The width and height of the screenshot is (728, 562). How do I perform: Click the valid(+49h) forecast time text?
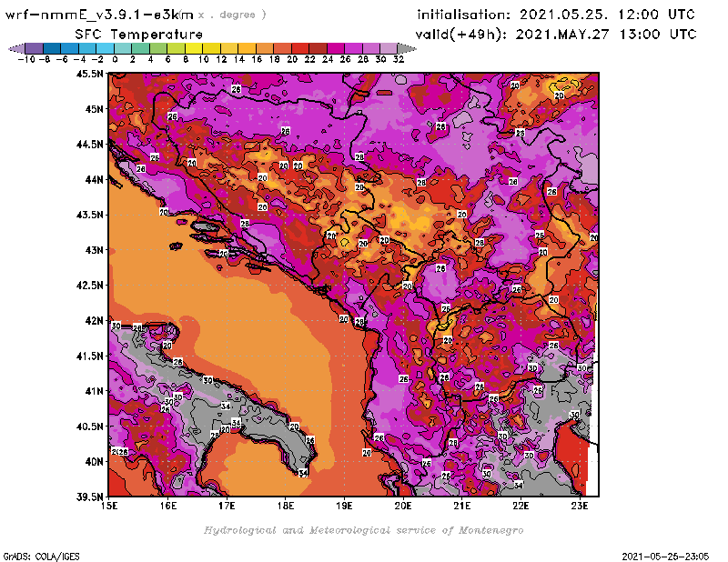tap(556, 34)
